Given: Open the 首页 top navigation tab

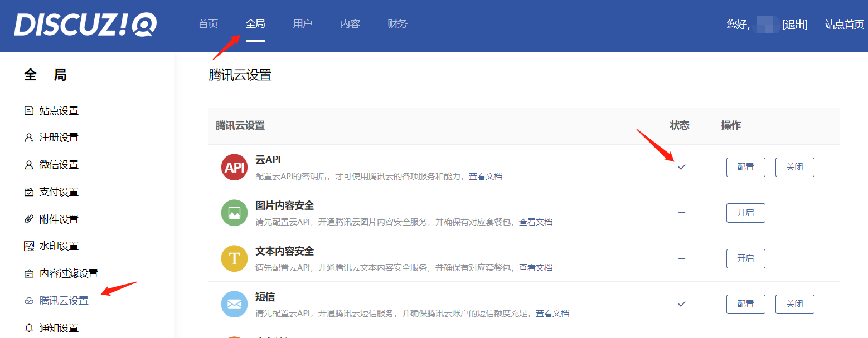Looking at the screenshot, I should click(x=208, y=24).
